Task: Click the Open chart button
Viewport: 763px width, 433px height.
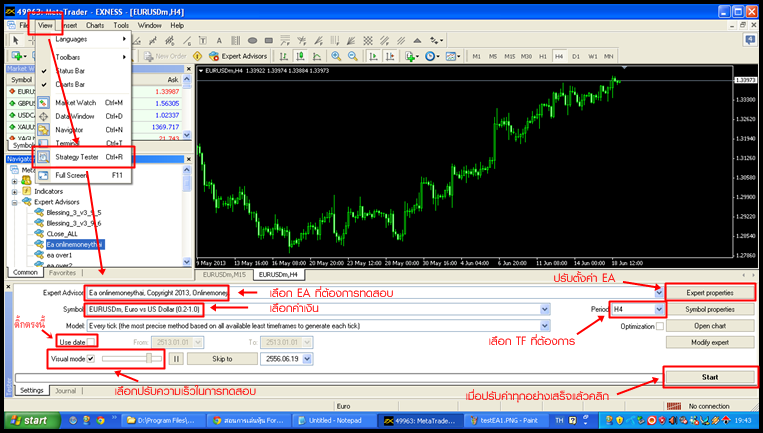Action: 710,326
